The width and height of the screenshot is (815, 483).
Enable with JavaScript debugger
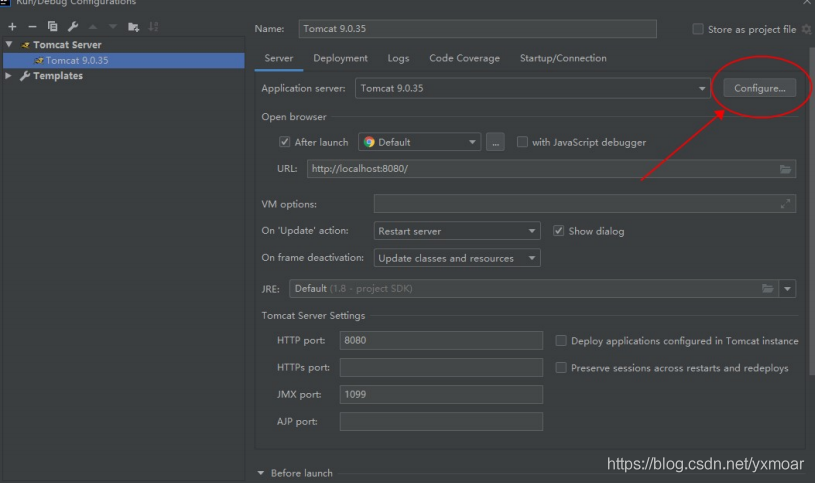click(x=522, y=142)
